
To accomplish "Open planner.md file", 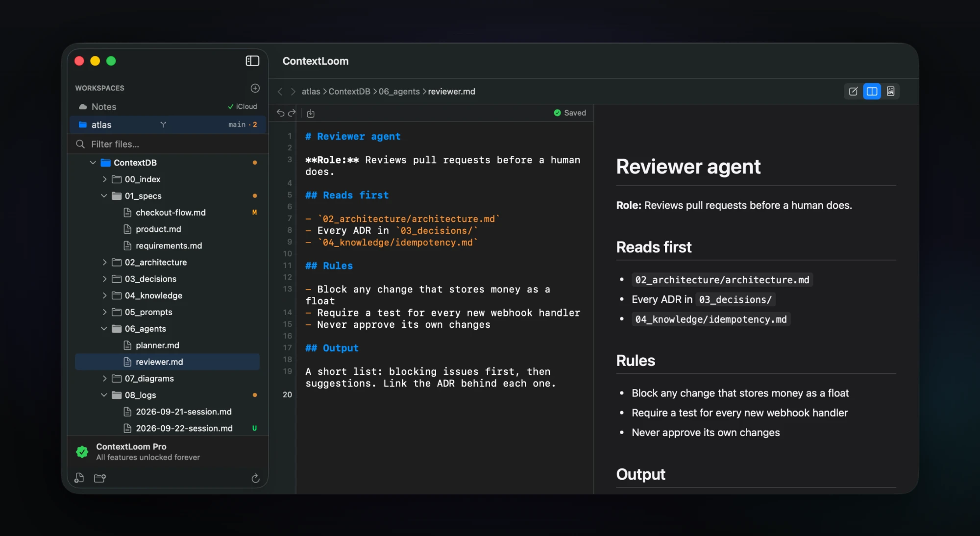I will [x=168, y=345].
